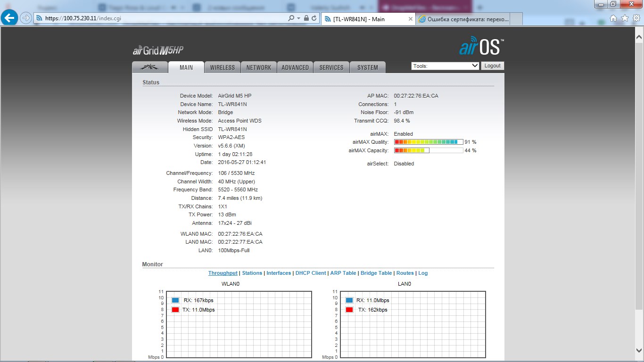Click the page vertical scrollbar up arrow
644x362 pixels.
[640, 37]
